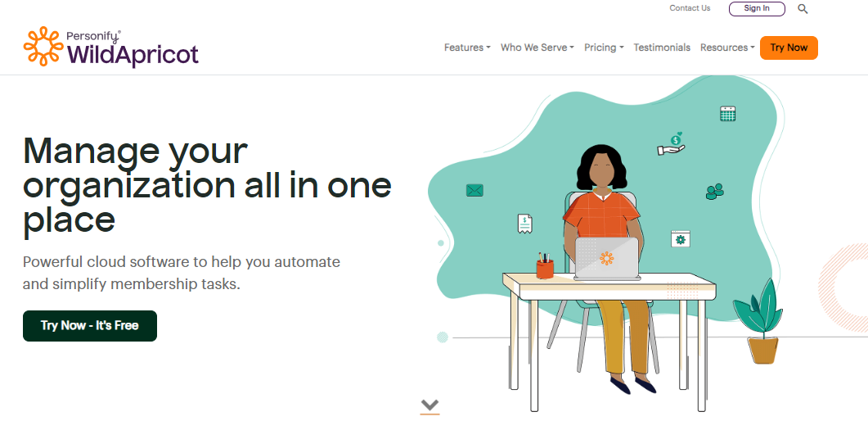Click the calendar icon in illustration
The width and height of the screenshot is (868, 421).
pyautogui.click(x=727, y=114)
